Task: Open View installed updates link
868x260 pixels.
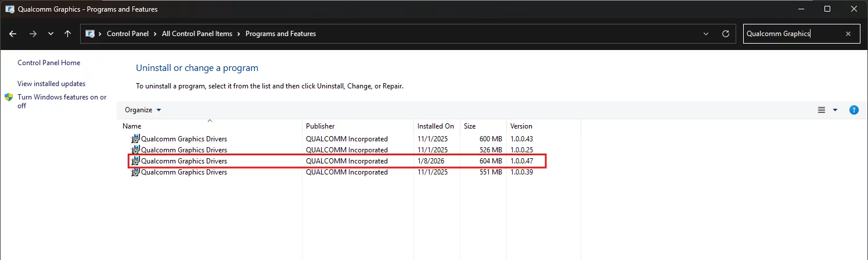Action: point(51,84)
